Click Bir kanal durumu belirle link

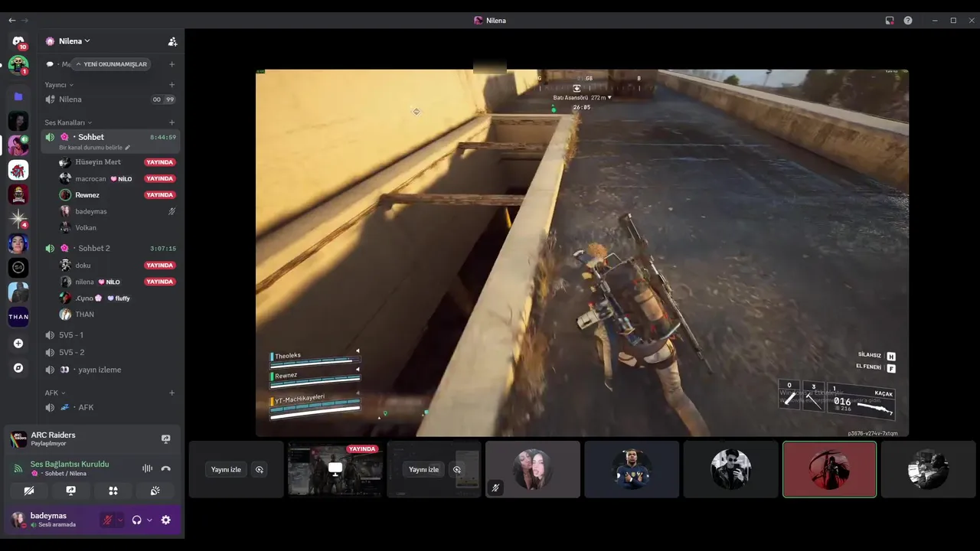pyautogui.click(x=90, y=148)
